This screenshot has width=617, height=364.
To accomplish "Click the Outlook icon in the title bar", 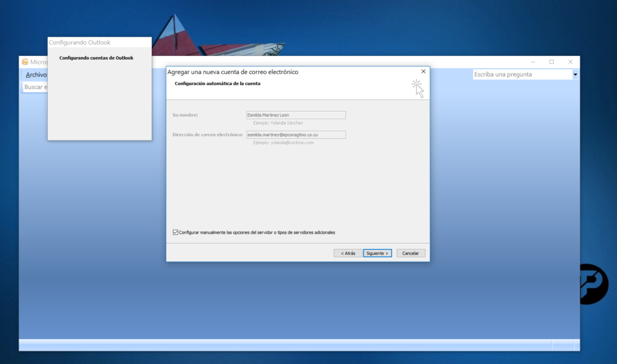I will [25, 61].
